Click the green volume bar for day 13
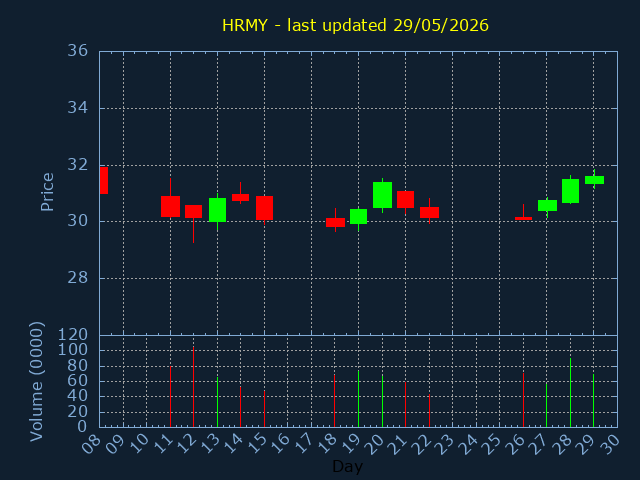640x480 pixels. (218, 402)
